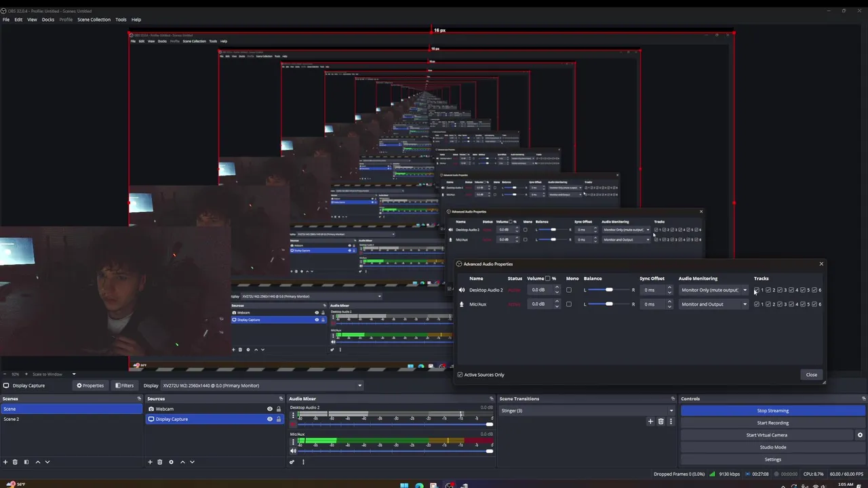Toggle Mono checkbox for Mic/Aux

(x=569, y=304)
